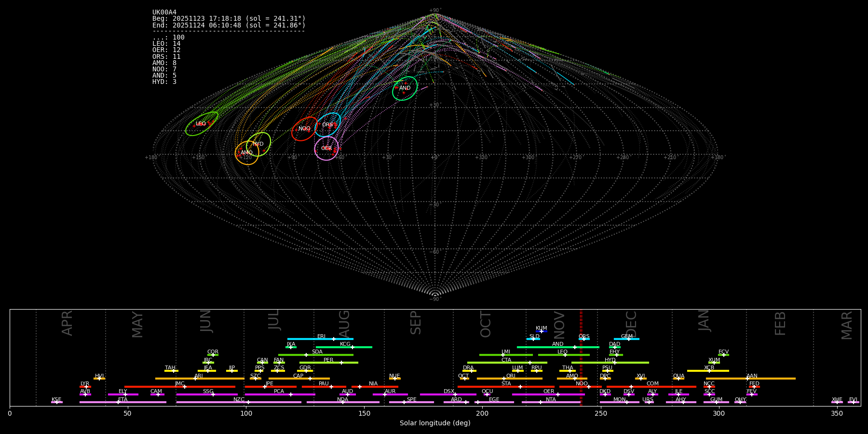The image size is (868, 434).
Task: Click the STA shower bar in the timeline
Action: [506, 387]
